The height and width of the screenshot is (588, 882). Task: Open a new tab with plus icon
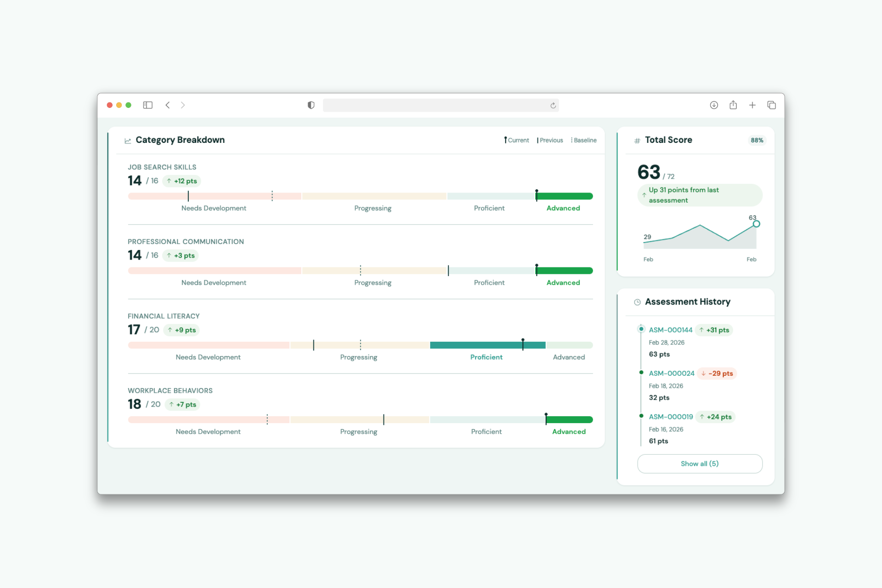752,105
